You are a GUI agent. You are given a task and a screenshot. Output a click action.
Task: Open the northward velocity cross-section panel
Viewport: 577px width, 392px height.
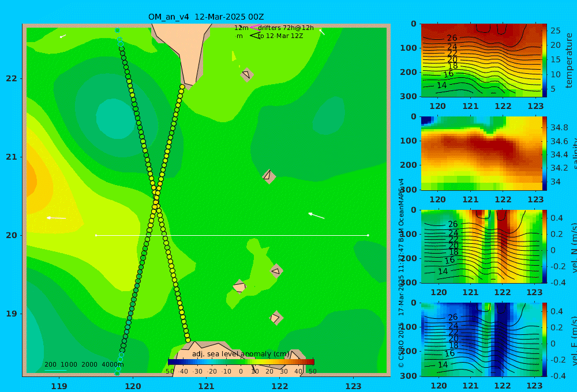pos(481,246)
